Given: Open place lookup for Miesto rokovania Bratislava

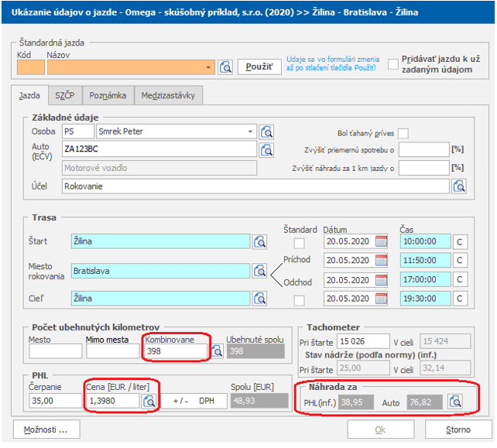Looking at the screenshot, I should (260, 271).
